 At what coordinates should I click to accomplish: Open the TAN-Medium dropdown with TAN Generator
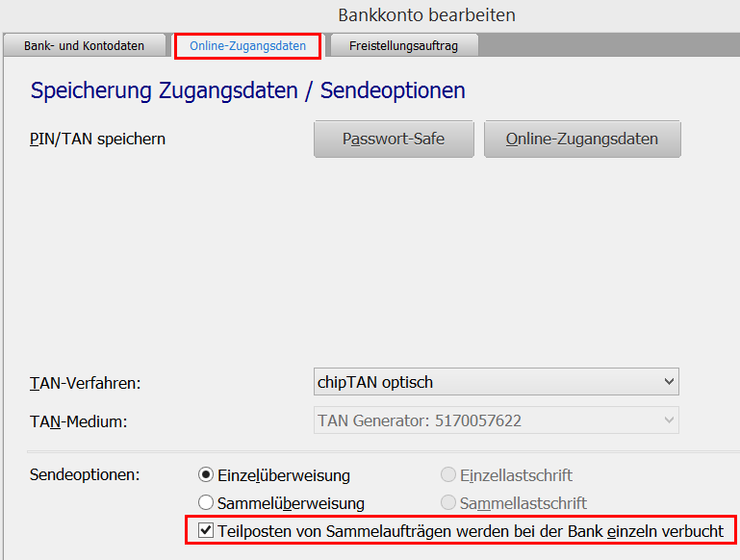486,420
